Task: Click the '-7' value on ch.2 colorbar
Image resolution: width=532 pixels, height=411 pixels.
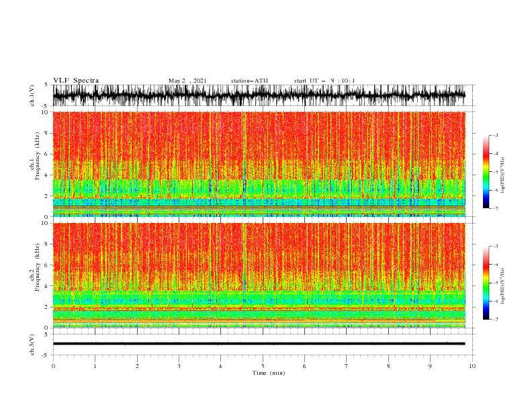Action: pos(495,320)
